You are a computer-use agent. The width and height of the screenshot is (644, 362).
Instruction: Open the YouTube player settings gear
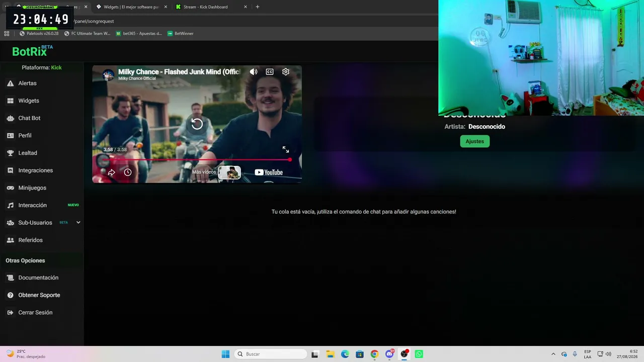pos(286,72)
